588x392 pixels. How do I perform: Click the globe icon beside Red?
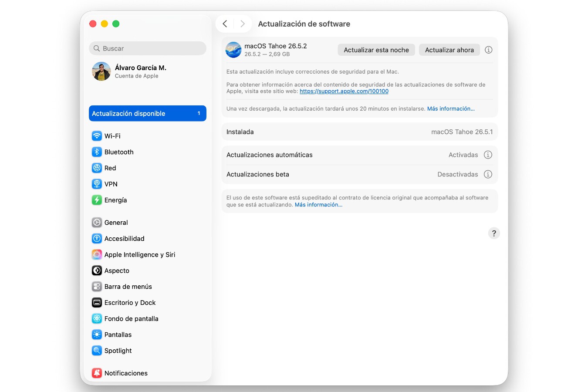(97, 168)
